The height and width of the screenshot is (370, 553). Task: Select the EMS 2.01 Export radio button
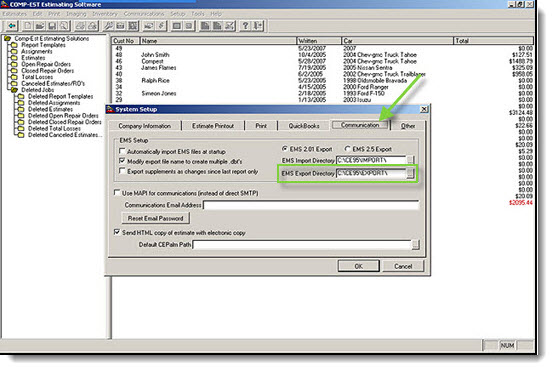click(285, 148)
